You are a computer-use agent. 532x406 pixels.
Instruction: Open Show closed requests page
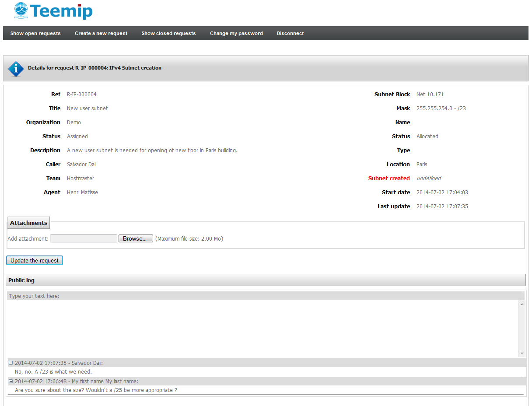168,33
